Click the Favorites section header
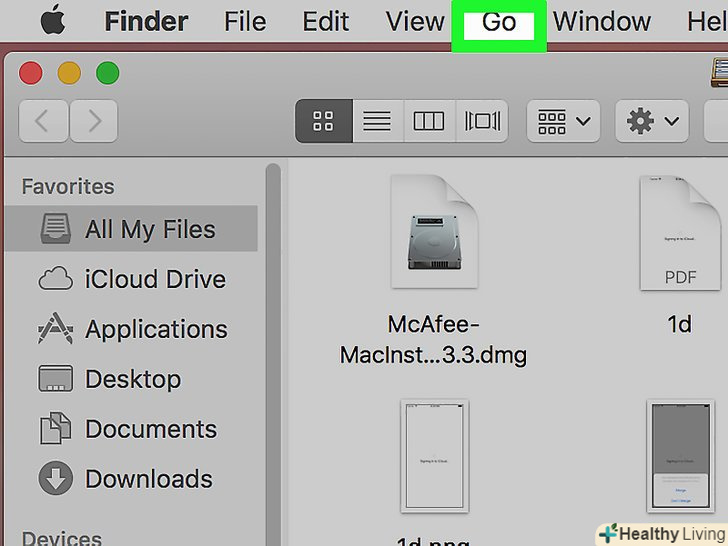This screenshot has height=546, width=728. [x=68, y=187]
